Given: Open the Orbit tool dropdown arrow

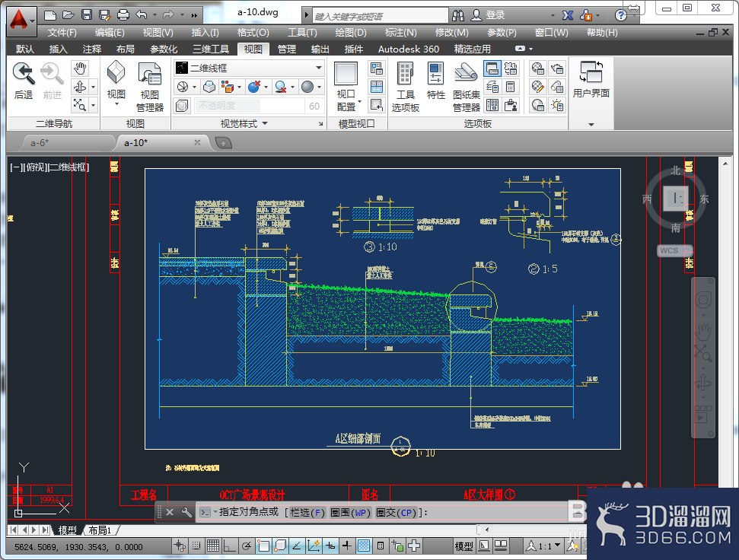Looking at the screenshot, I should click(x=93, y=87).
